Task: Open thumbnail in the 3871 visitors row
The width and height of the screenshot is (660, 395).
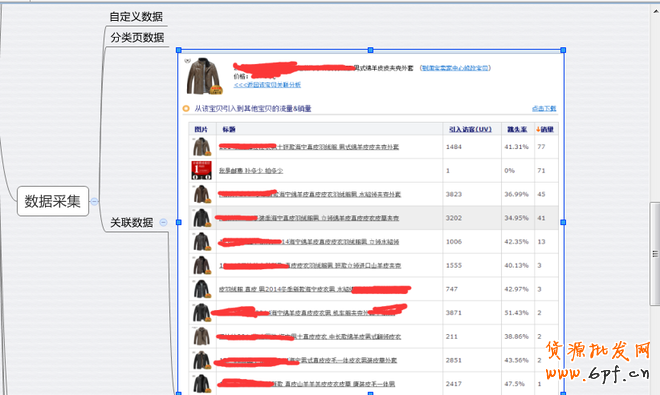Action: 202,312
